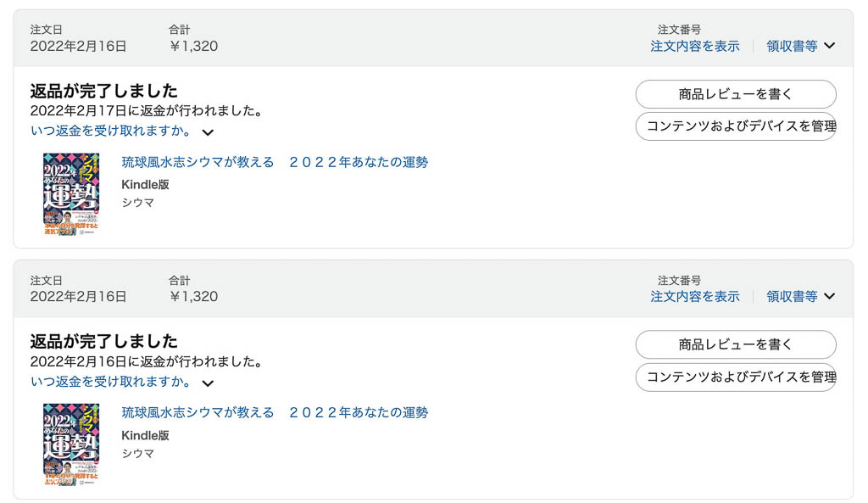The height and width of the screenshot is (503, 868).
Task: Click the author name シウマ in the February 16 refund order
Action: click(138, 453)
